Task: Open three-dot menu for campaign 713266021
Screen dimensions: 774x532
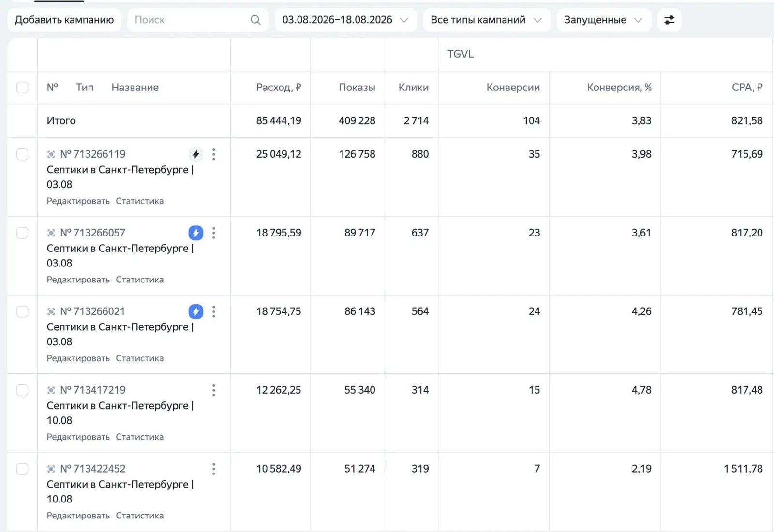Action: (213, 311)
